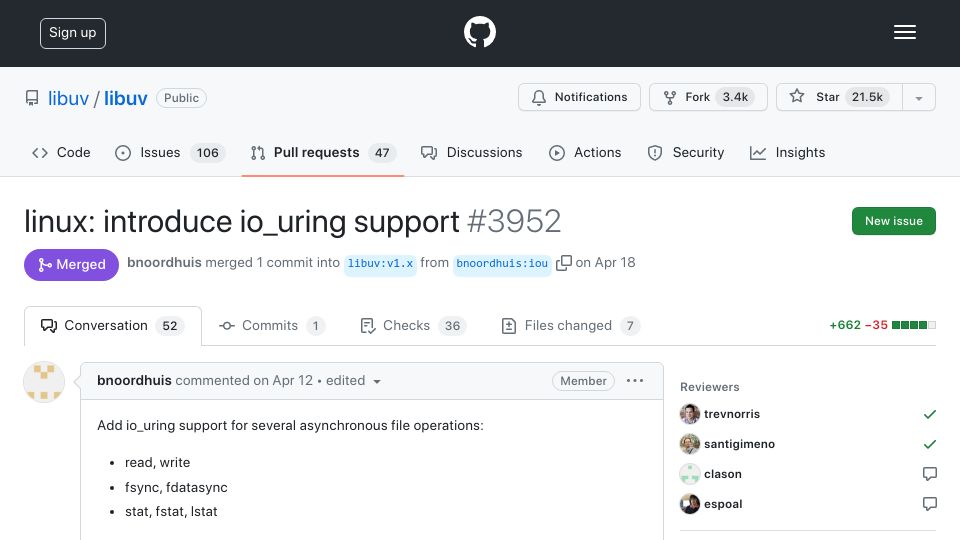960x540 pixels.
Task: Open the Actions tab
Action: [x=585, y=152]
